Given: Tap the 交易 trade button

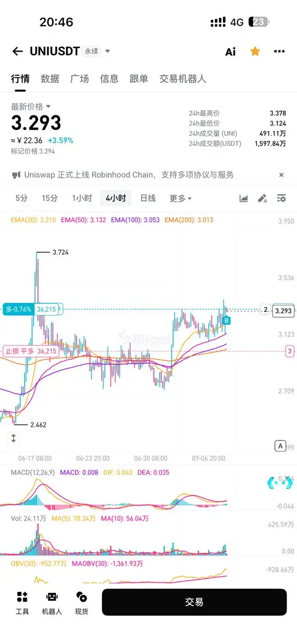Looking at the screenshot, I should point(194,602).
